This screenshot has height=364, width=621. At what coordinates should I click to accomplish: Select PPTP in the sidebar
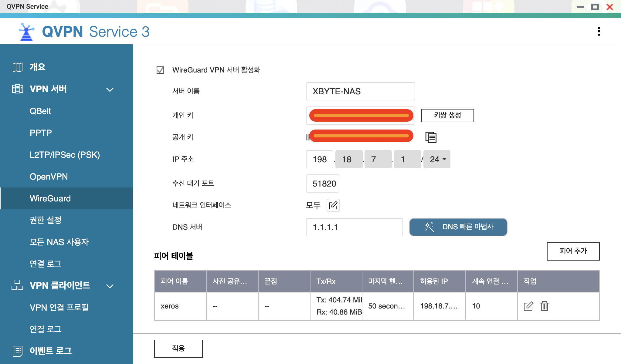pos(66,133)
